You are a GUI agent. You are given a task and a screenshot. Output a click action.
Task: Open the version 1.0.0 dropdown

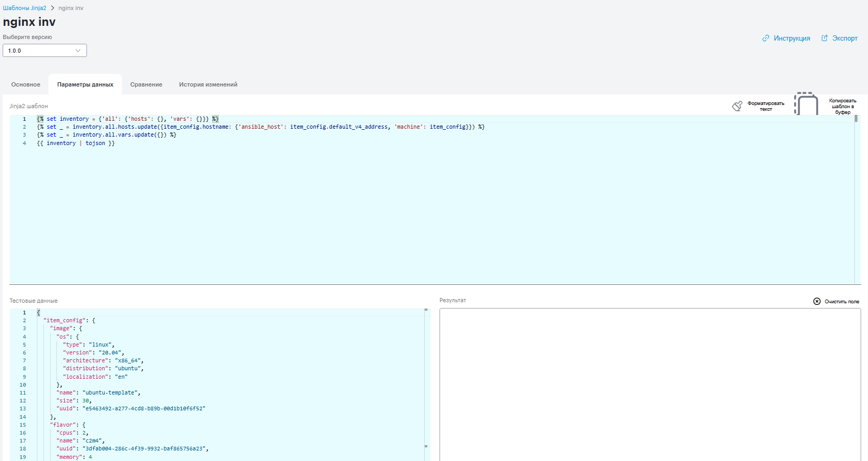[45, 51]
